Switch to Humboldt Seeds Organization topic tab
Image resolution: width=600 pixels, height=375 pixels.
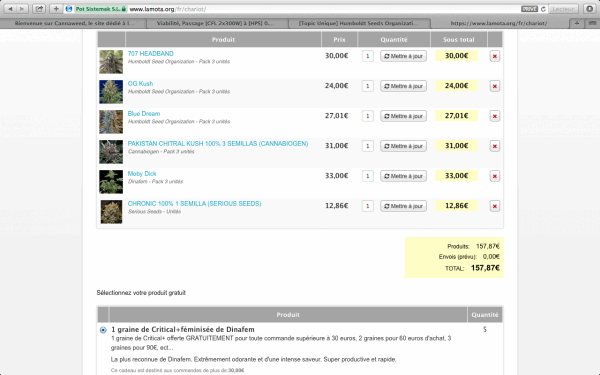click(358, 23)
